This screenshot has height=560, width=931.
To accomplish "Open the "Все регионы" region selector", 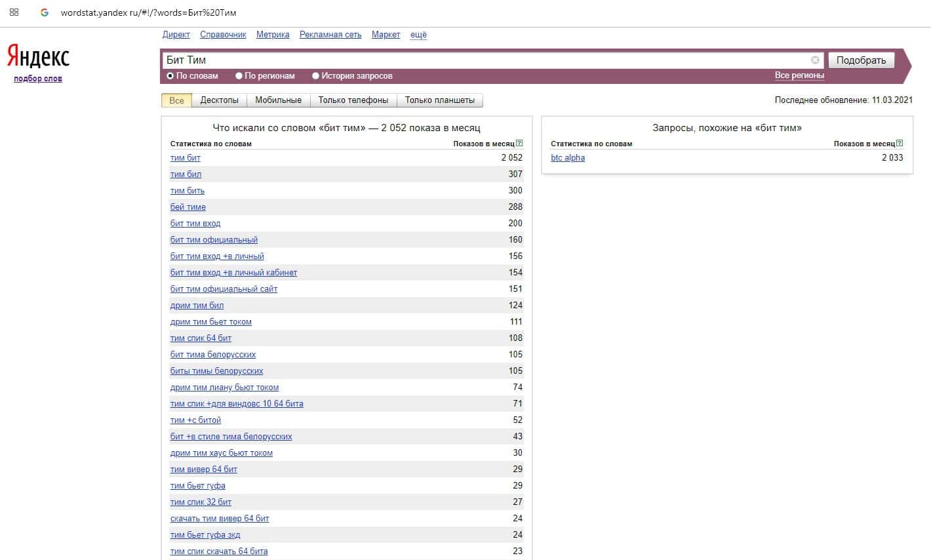I will (x=799, y=75).
